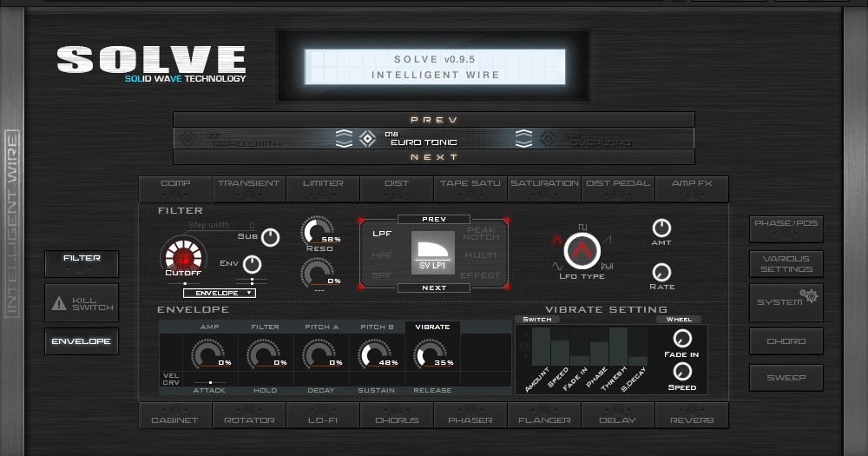
Task: Switch to the Pitch B envelope tab
Action: coord(377,327)
